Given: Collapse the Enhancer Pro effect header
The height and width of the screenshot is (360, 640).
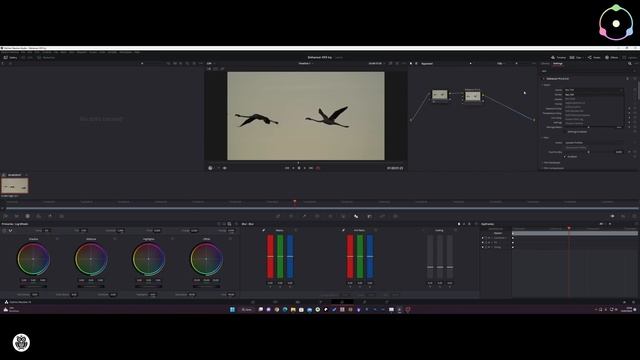Looking at the screenshot, I should coord(544,79).
